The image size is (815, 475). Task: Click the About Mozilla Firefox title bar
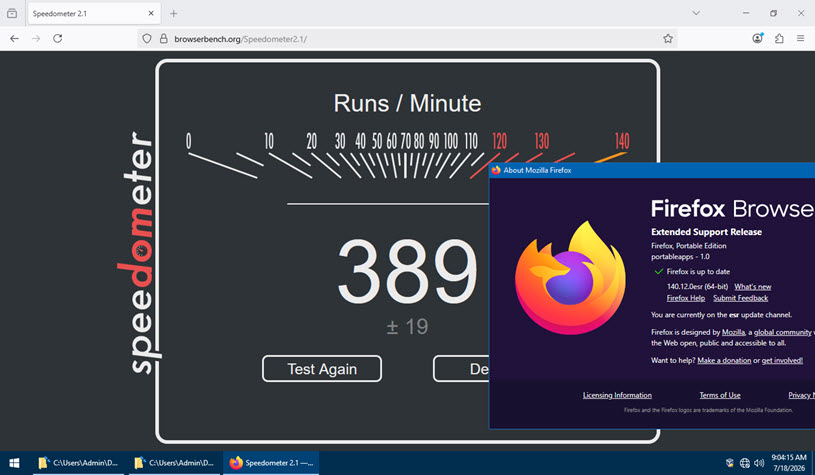coord(652,170)
